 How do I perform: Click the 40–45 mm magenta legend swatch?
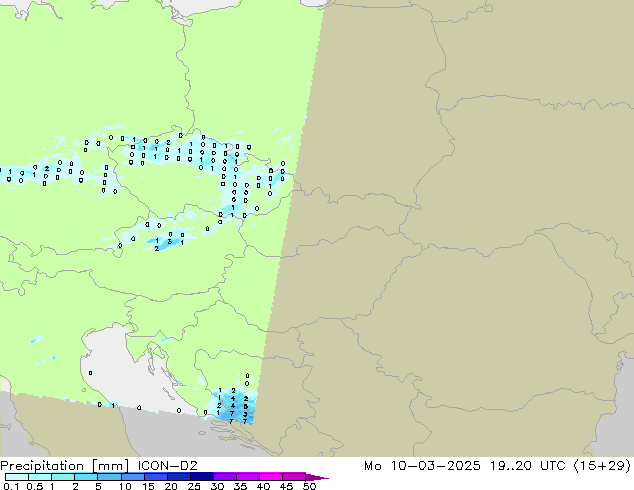[x=271, y=477]
